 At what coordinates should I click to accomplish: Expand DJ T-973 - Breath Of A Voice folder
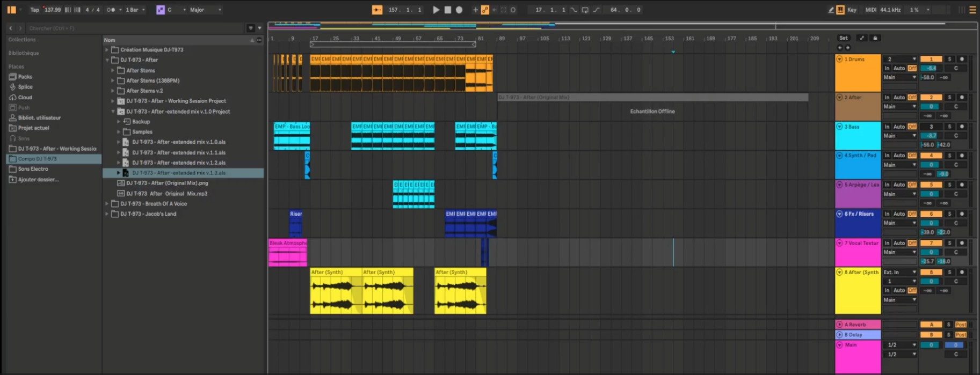point(107,203)
